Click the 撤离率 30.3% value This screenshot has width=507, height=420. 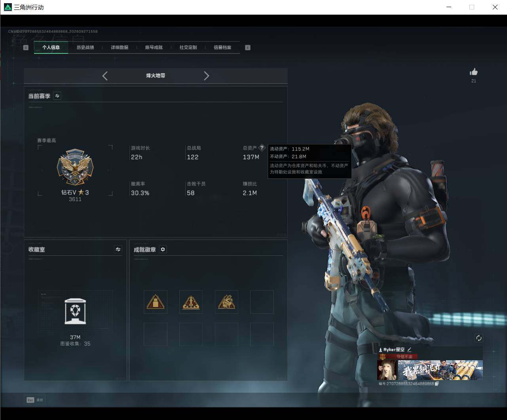click(x=140, y=193)
